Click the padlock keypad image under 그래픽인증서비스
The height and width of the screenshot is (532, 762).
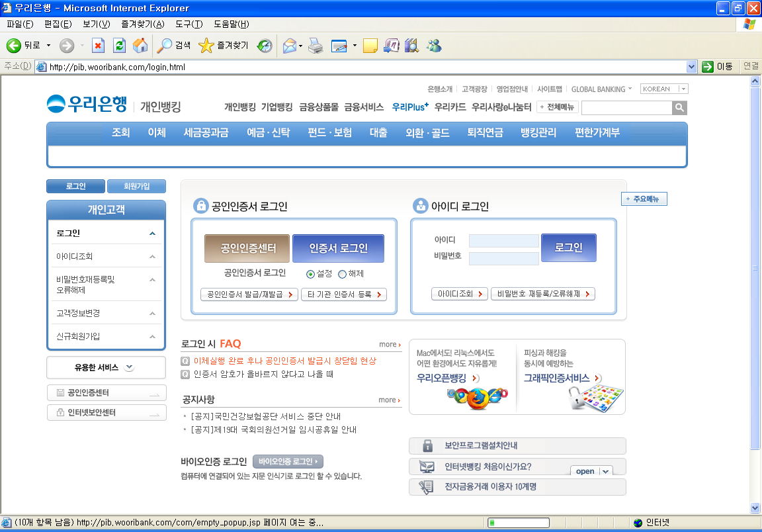(x=596, y=398)
